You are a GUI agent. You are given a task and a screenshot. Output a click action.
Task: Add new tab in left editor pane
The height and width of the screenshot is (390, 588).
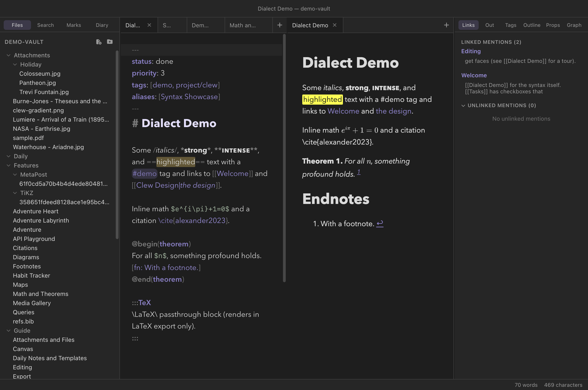coord(280,25)
